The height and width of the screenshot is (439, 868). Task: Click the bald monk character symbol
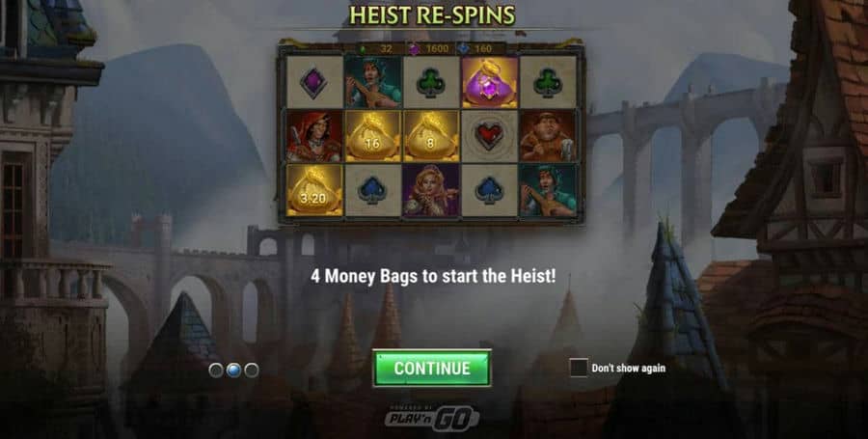coord(548,136)
